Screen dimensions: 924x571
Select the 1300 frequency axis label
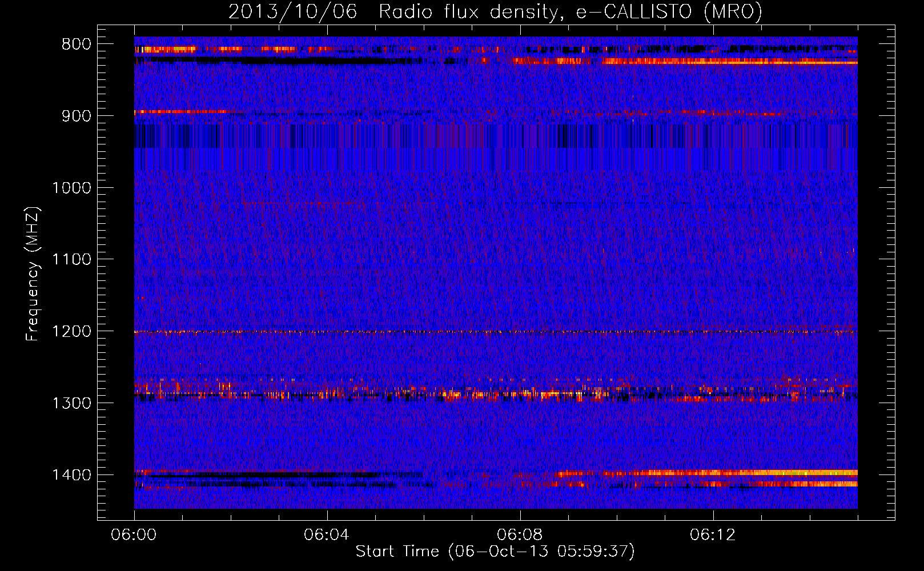click(x=71, y=403)
